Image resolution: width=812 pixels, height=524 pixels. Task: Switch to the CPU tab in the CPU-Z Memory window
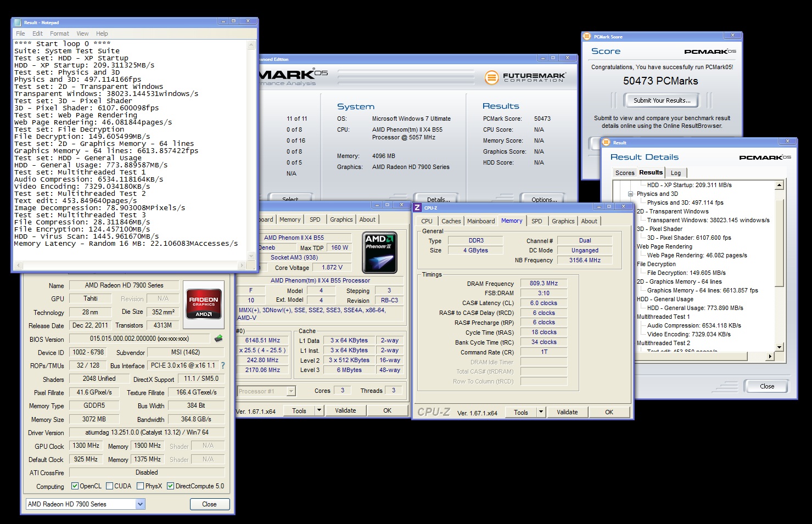[427, 221]
